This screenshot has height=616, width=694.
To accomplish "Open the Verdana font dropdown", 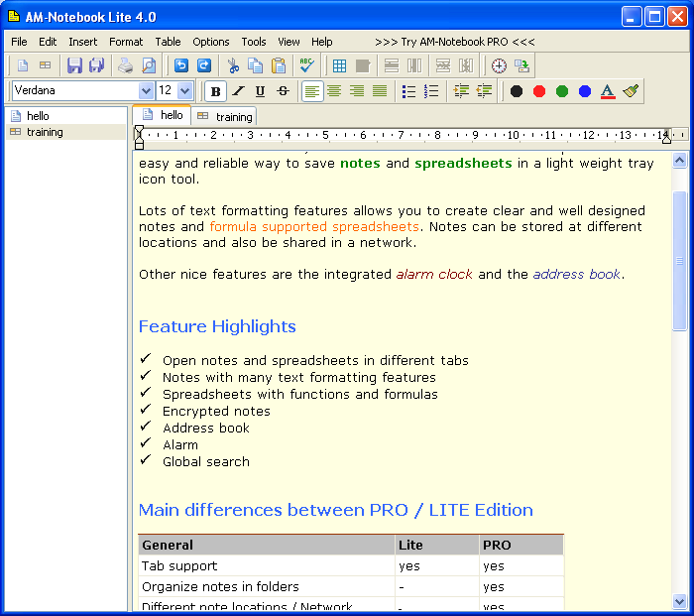I will [146, 91].
